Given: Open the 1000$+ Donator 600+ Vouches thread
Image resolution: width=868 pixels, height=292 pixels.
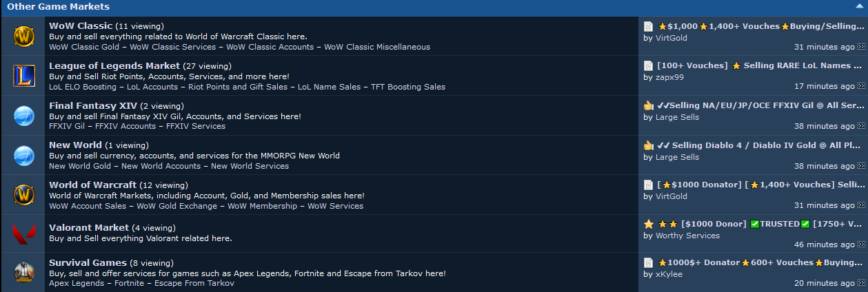Looking at the screenshot, I should click(x=761, y=262).
